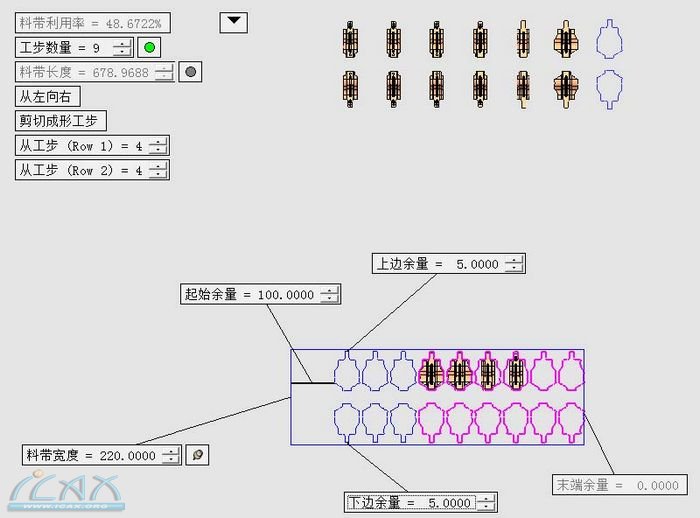Screen dimensions: 700x518
Task: Increase 从工步 (Row 1) using its up arrow
Action: [x=157, y=142]
